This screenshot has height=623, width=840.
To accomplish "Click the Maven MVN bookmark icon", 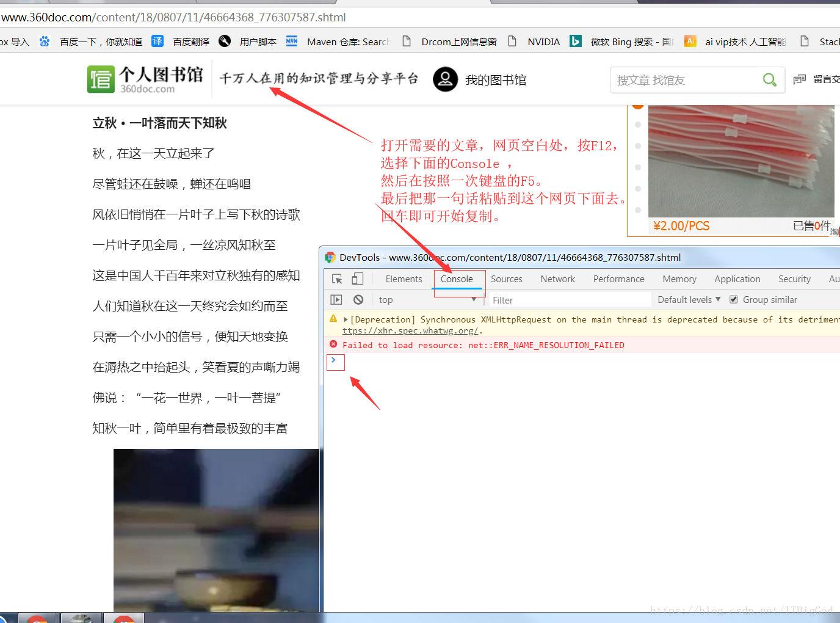I will [x=292, y=41].
